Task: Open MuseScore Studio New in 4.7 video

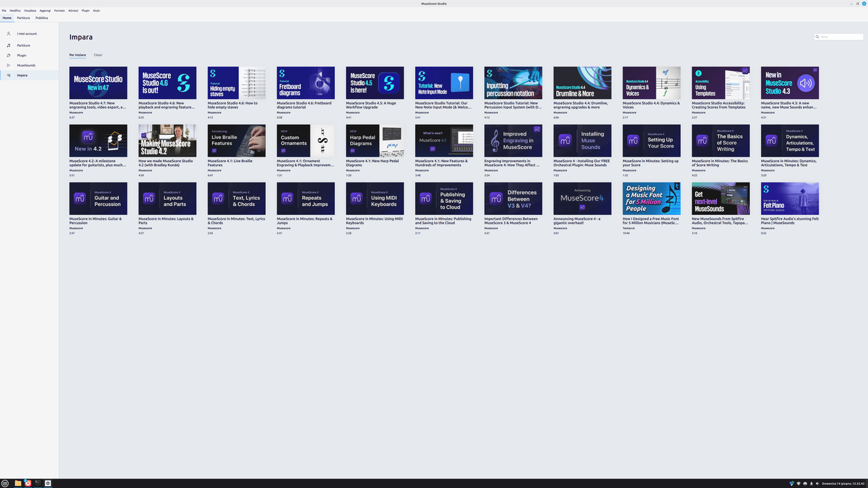Action: click(x=98, y=83)
